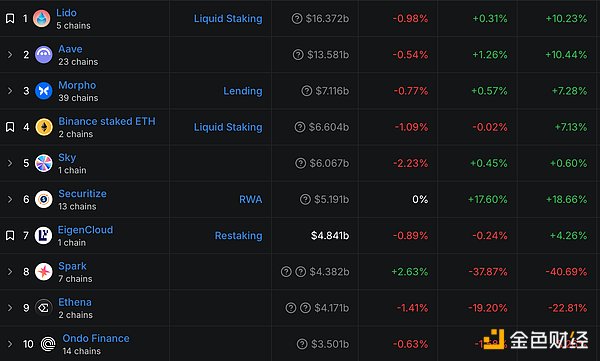
Task: Expand the Morpho row chevron
Action: coord(10,91)
